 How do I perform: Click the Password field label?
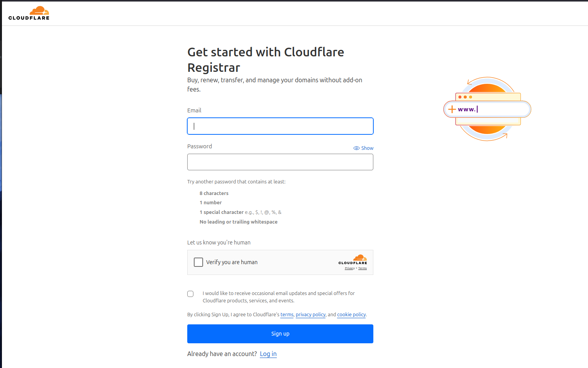(200, 146)
